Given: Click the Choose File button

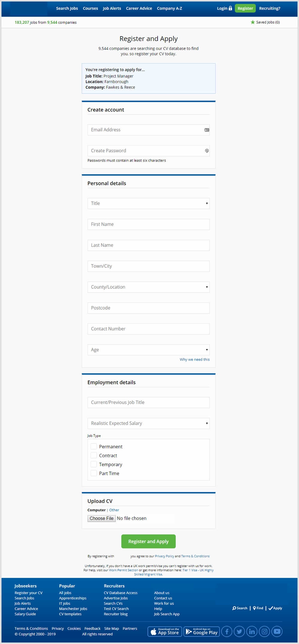Looking at the screenshot, I should pyautogui.click(x=101, y=518).
